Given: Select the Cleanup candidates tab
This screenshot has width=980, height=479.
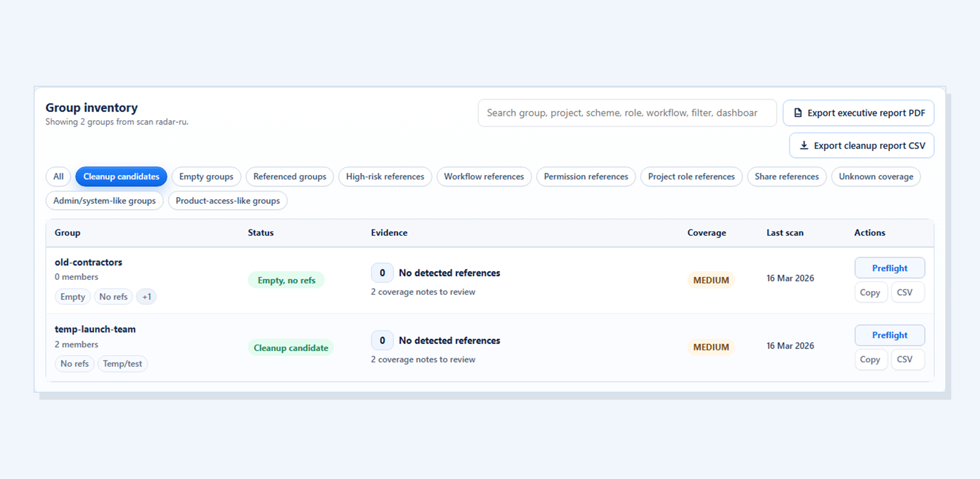Looking at the screenshot, I should 121,176.
